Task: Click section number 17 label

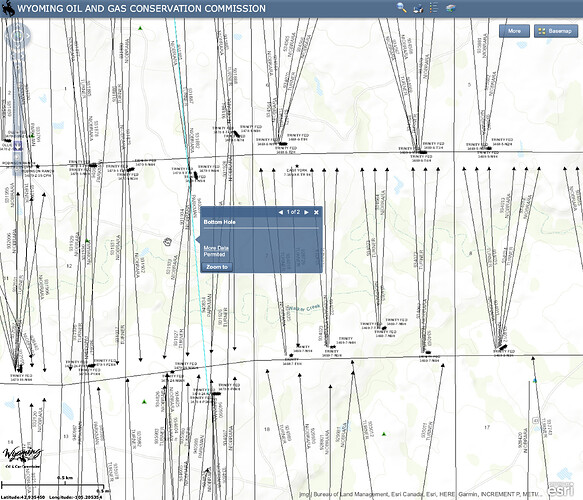Action: point(487,428)
